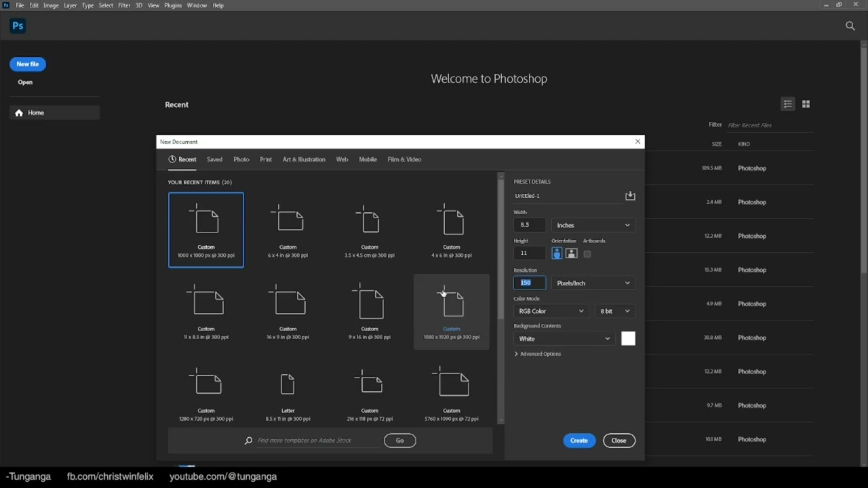868x488 pixels.
Task: Open the Edit menu
Action: click(x=34, y=5)
